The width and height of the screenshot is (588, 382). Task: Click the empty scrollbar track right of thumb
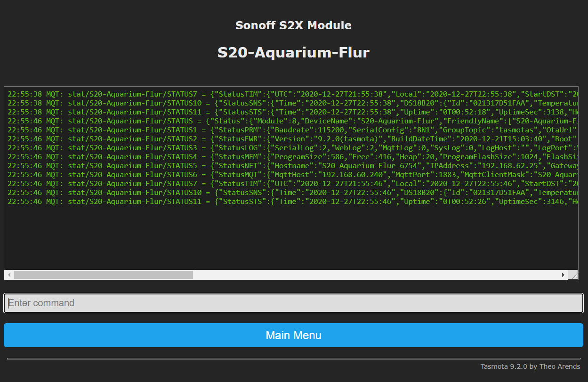click(x=376, y=275)
